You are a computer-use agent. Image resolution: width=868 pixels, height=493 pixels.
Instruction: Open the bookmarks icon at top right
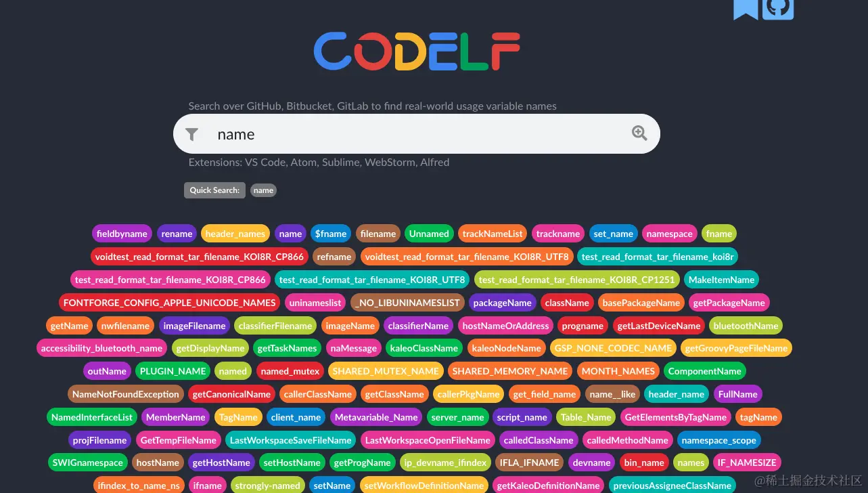[746, 9]
